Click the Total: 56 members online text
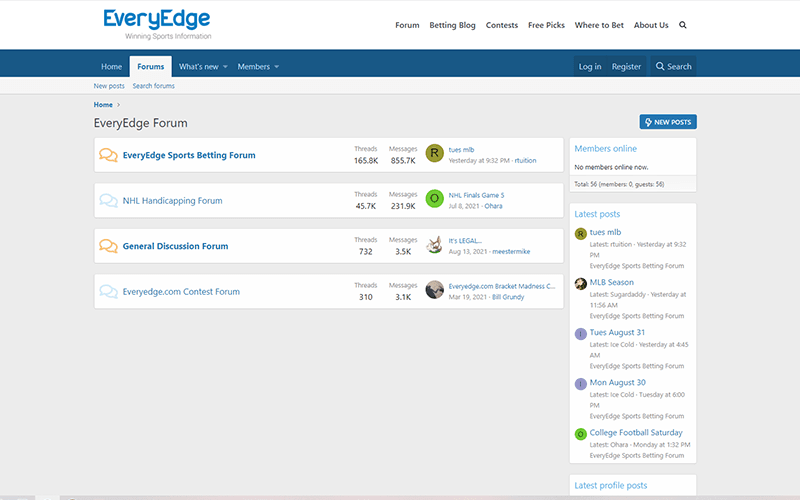Viewport: 800px width, 500px height. point(619,184)
